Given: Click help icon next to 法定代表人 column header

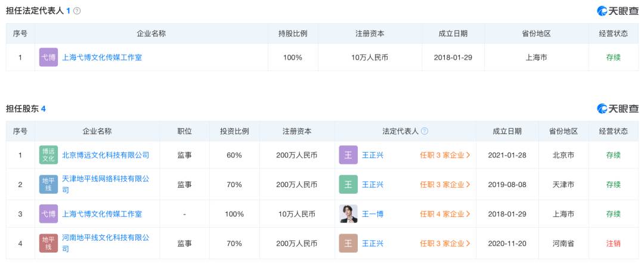Looking at the screenshot, I should tap(425, 131).
